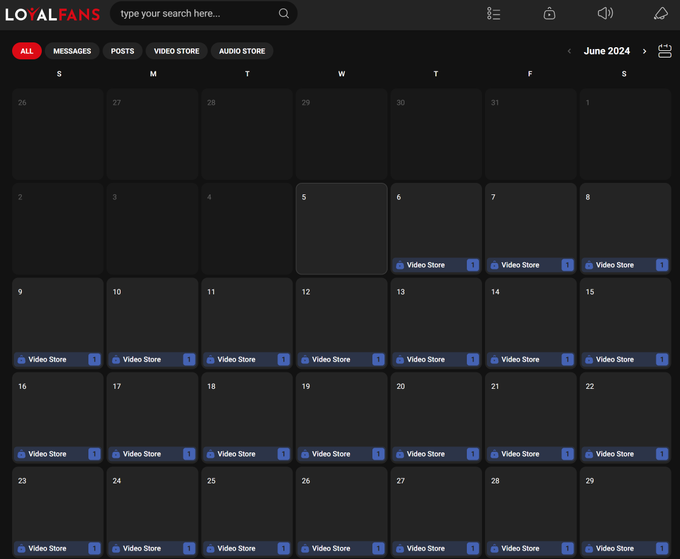This screenshot has height=559, width=680.
Task: Open Video Store entry on June 25
Action: (x=247, y=549)
